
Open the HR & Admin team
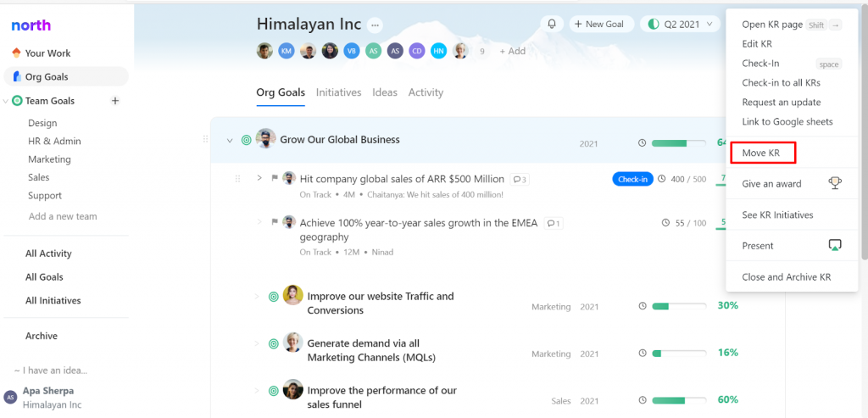[54, 142]
